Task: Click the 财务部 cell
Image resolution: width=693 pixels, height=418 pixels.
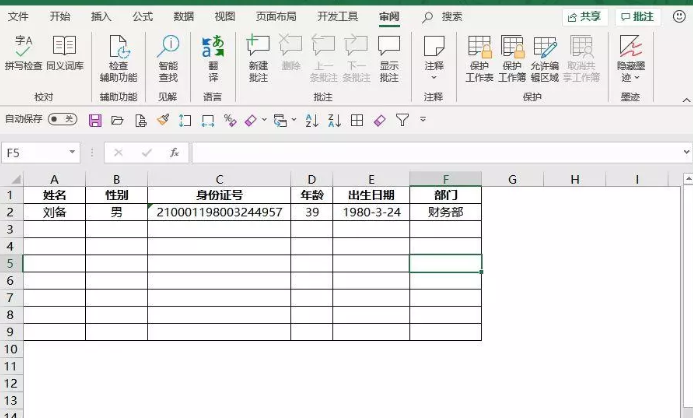Action: pyautogui.click(x=446, y=212)
